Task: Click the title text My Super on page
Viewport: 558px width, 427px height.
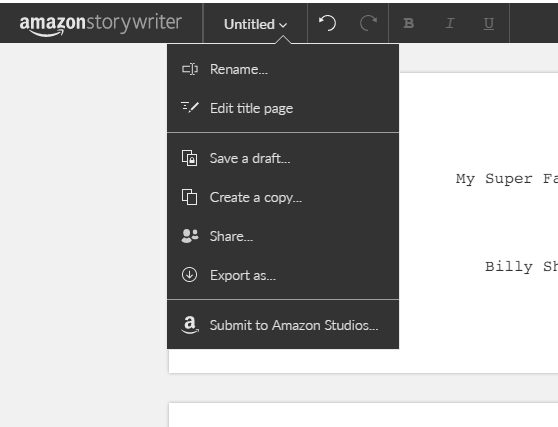Action: [494, 178]
